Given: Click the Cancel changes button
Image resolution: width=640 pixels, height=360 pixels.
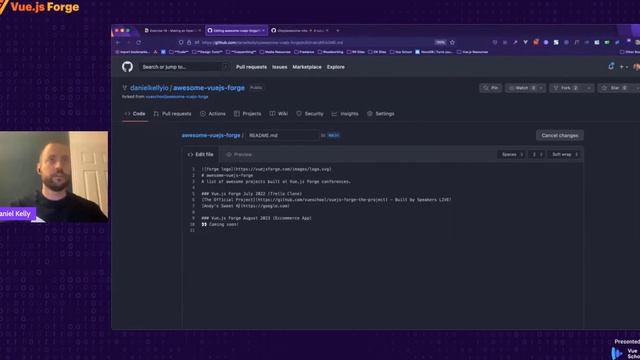Looking at the screenshot, I should click(x=560, y=136).
